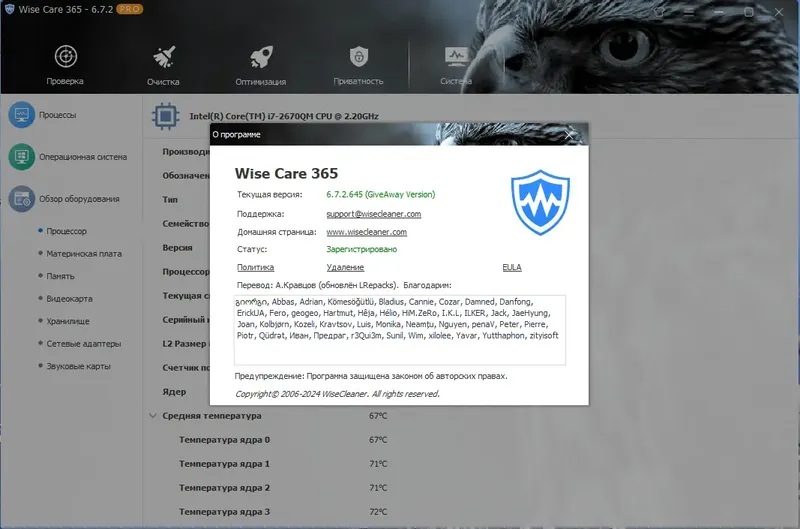The height and width of the screenshot is (529, 800).
Task: Open the hamburger menu in title bar
Action: click(x=689, y=12)
